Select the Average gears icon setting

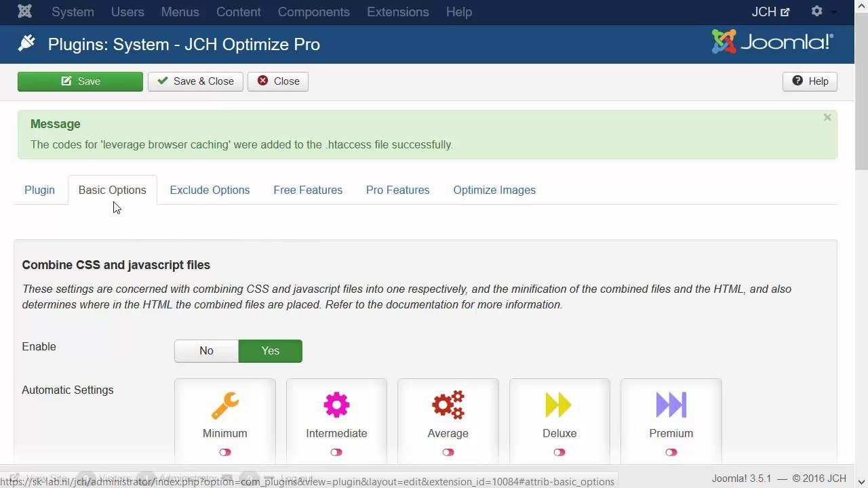pos(448,405)
